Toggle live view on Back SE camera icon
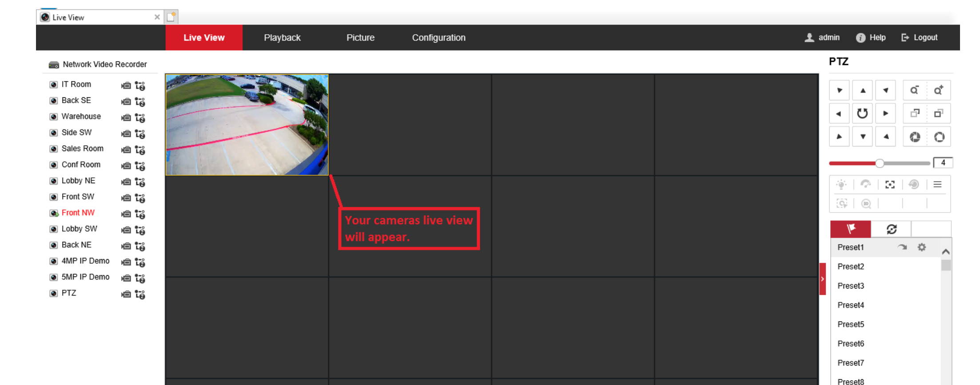 [53, 101]
